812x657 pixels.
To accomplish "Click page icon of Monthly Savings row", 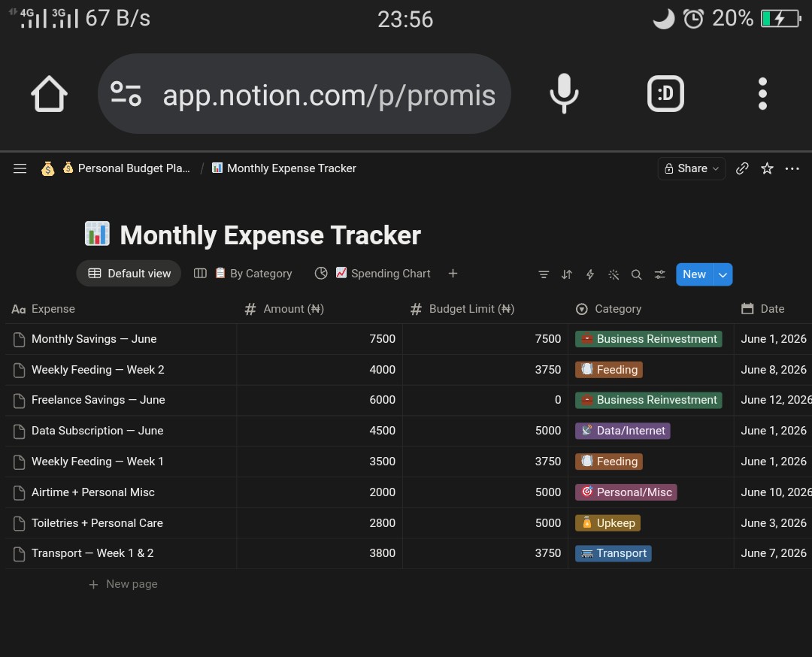I will pyautogui.click(x=19, y=340).
